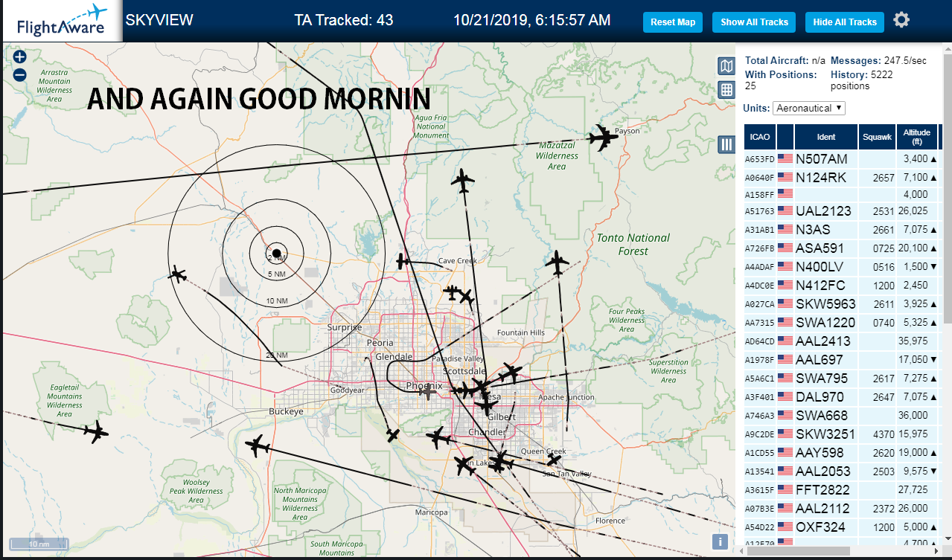
Task: Select aircraft north of Mazatzal area route
Action: [463, 181]
